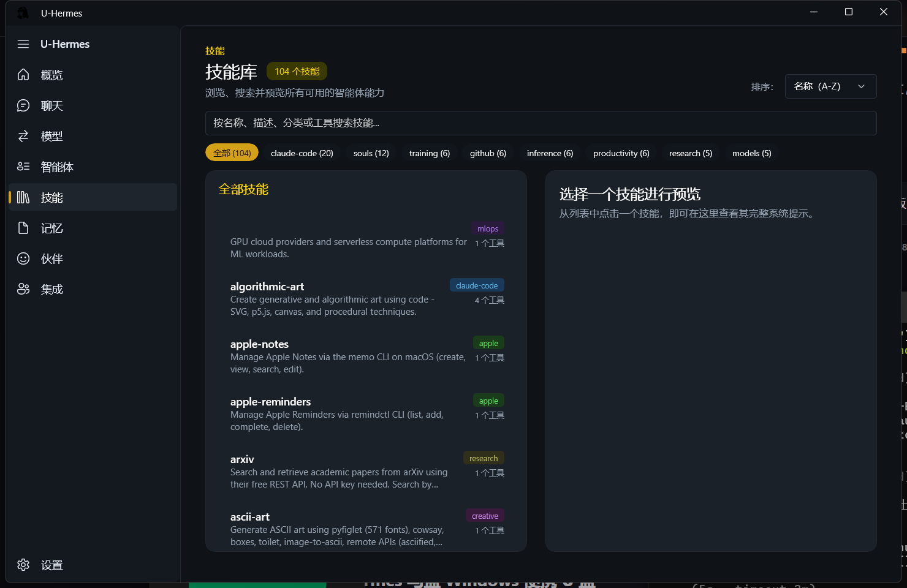Toggle the claude-code (20) filter chip
This screenshot has width=907, height=588.
click(302, 153)
